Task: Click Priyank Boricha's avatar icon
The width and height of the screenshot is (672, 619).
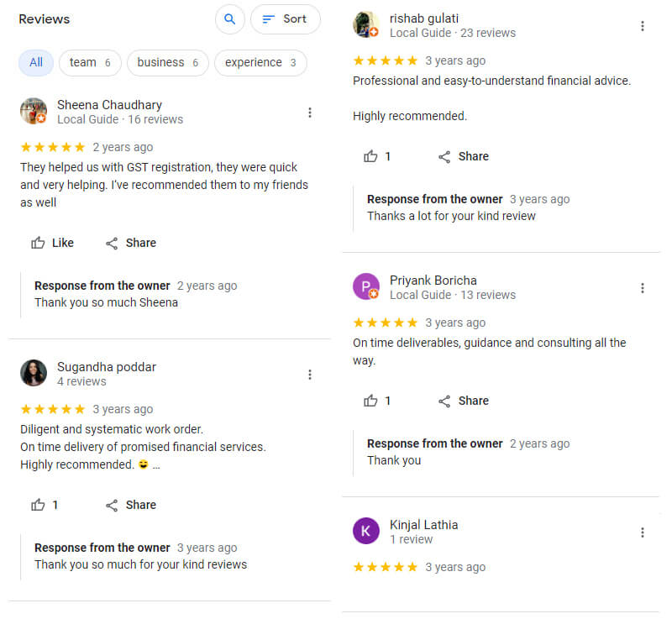Action: point(366,286)
